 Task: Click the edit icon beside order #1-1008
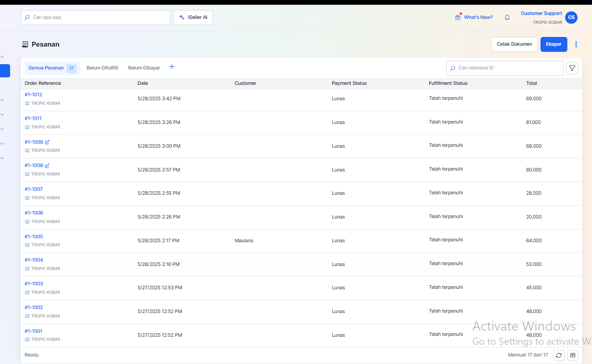pos(47,166)
